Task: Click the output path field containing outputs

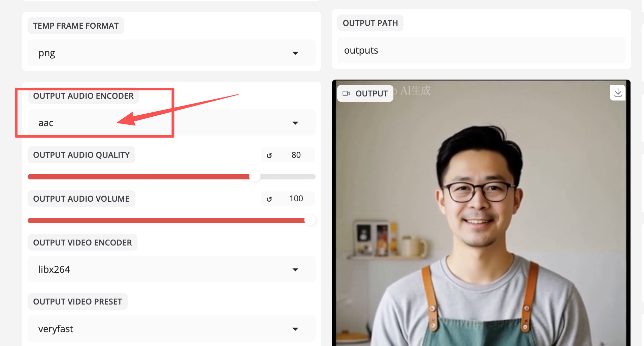Action: coord(481,51)
